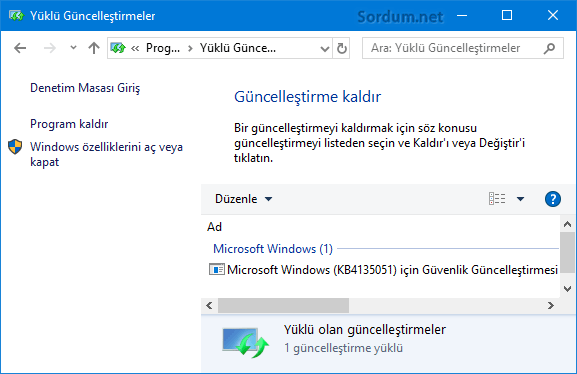Close the Yüklü Güncelleştirmeler window
577x374 pixels.
click(x=553, y=15)
